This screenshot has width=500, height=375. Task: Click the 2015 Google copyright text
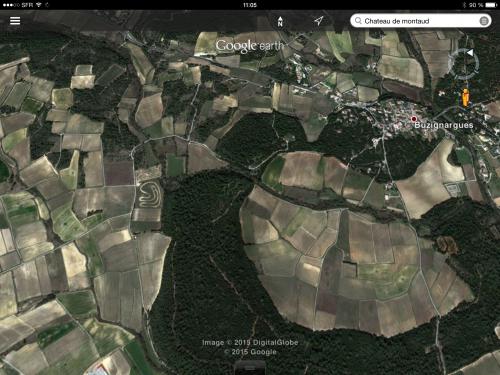(250, 352)
